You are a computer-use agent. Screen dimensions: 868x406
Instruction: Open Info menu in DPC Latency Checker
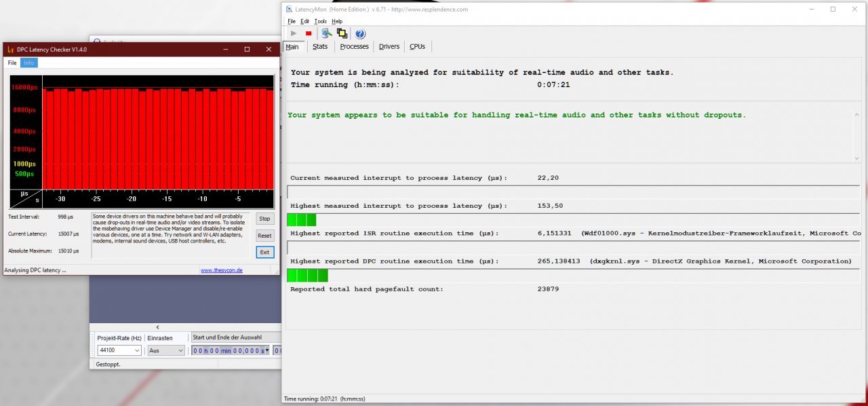tap(29, 62)
